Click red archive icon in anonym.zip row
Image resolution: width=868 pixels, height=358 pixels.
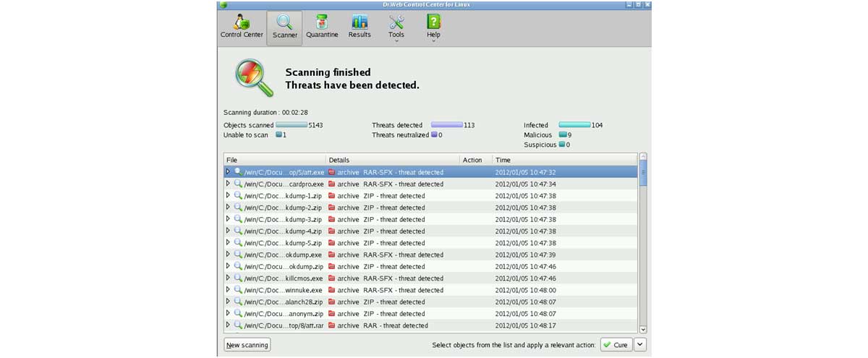point(332,314)
